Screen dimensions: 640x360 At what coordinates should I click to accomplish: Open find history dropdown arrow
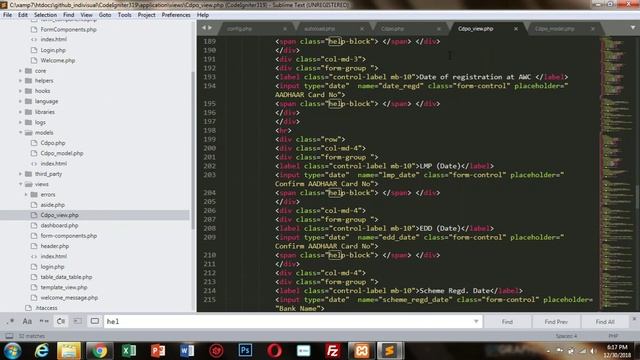[476, 322]
